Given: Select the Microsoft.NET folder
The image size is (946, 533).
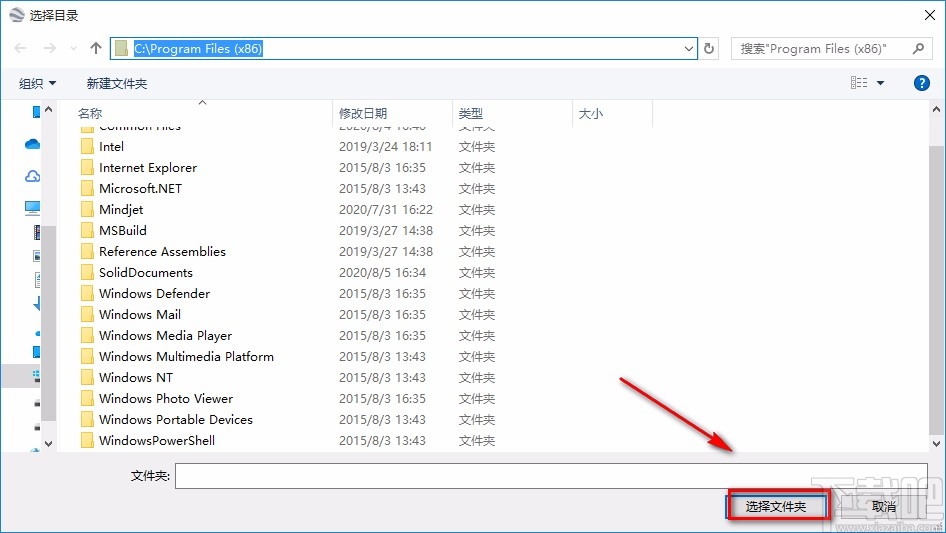Looking at the screenshot, I should (x=140, y=188).
